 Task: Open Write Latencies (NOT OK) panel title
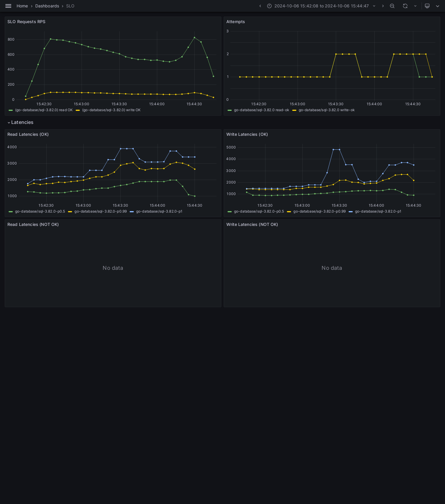pos(252,224)
